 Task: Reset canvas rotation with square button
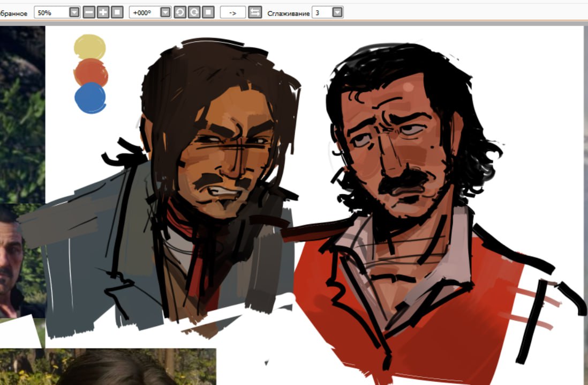point(208,12)
